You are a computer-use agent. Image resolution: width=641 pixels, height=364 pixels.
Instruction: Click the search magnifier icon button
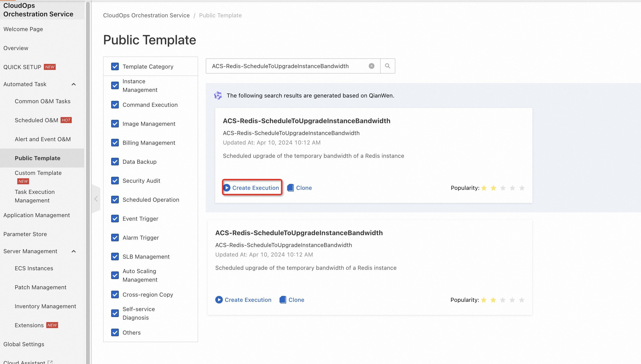coord(387,66)
